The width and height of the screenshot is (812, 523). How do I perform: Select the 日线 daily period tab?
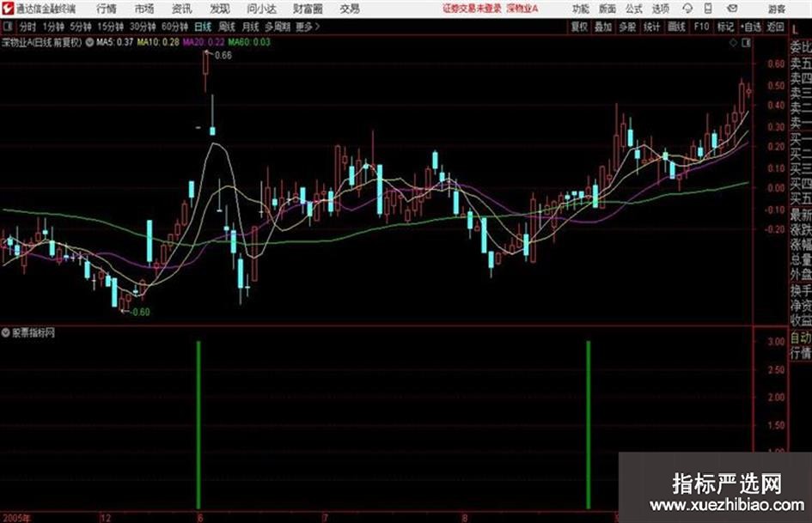coord(203,27)
